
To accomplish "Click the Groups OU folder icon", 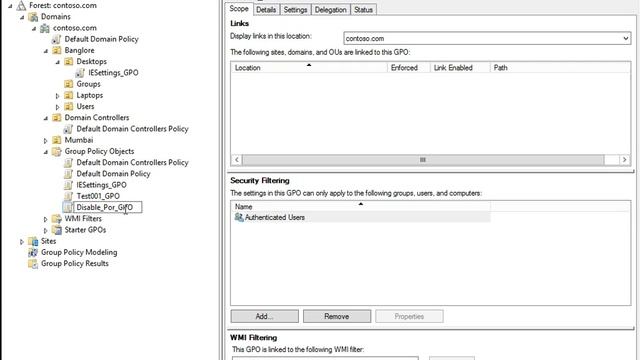I will click(69, 84).
